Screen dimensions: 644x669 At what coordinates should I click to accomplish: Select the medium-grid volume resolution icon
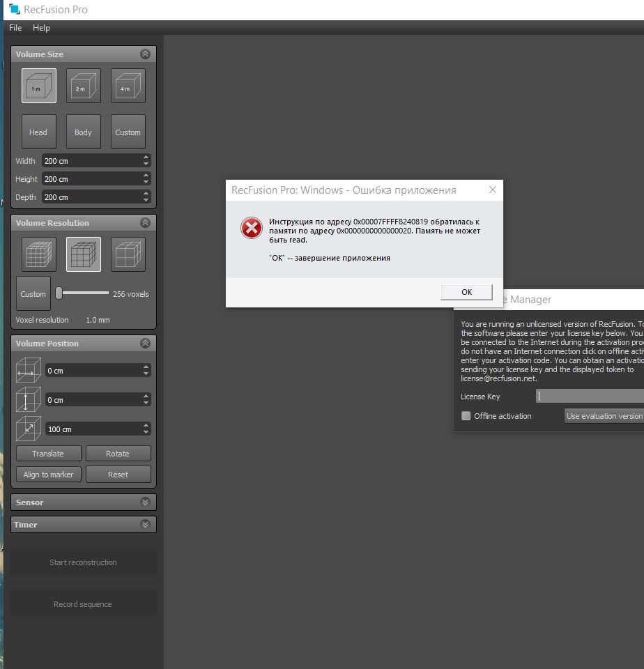click(x=83, y=254)
